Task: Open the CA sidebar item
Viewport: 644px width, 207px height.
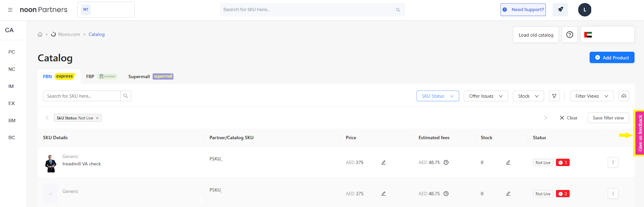Action: click(x=9, y=30)
